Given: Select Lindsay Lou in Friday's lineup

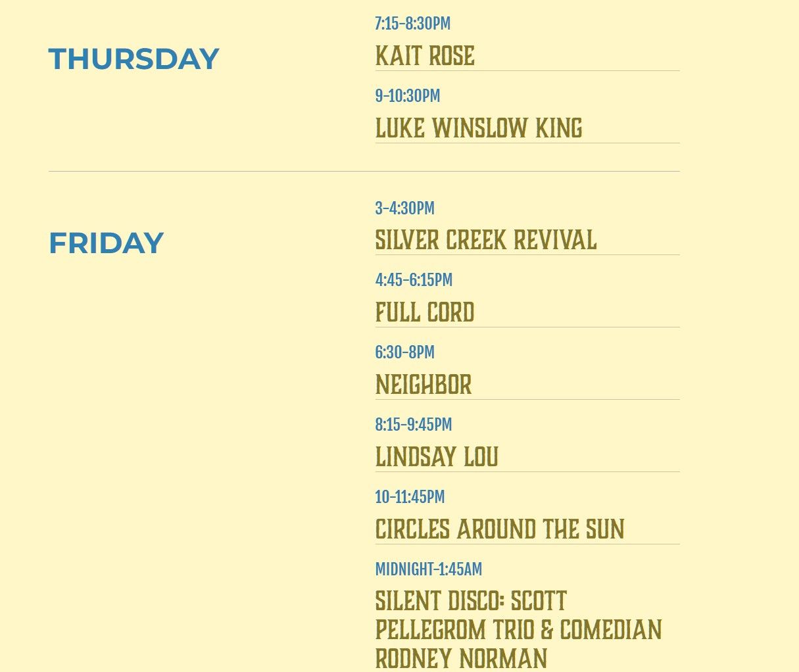Looking at the screenshot, I should click(x=436, y=458).
